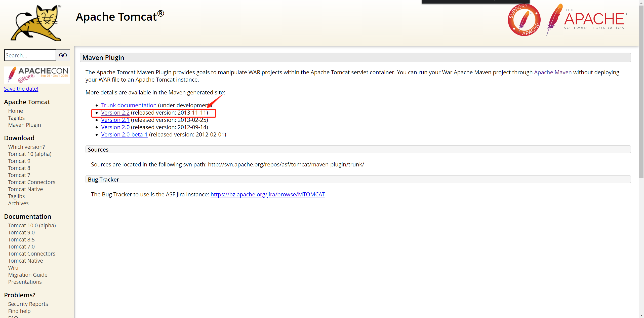The image size is (644, 318).
Task: Open Version 2.1 release link
Action: coord(115,120)
